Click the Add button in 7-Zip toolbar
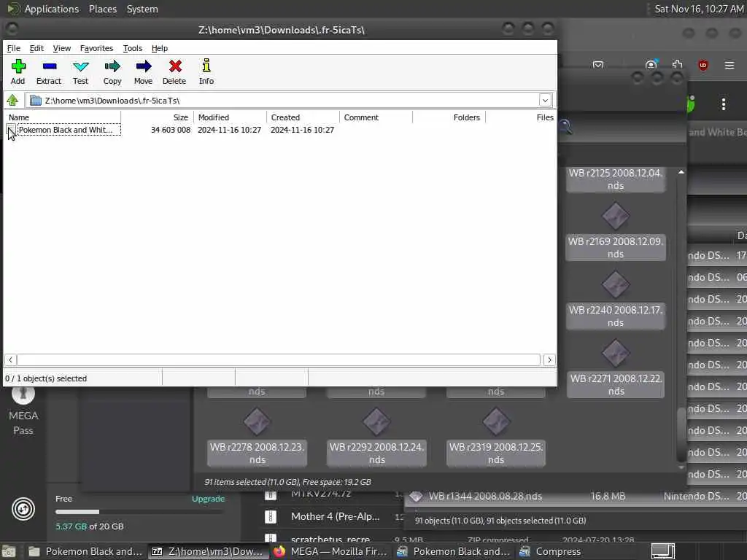 coord(18,72)
